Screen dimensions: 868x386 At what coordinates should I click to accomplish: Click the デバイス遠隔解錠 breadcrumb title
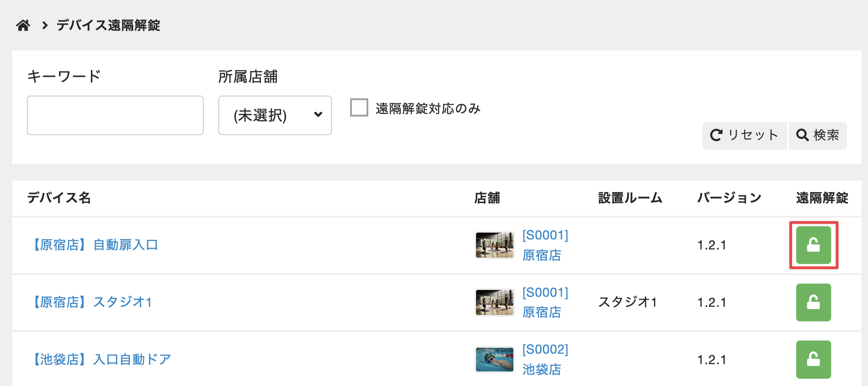(x=108, y=25)
